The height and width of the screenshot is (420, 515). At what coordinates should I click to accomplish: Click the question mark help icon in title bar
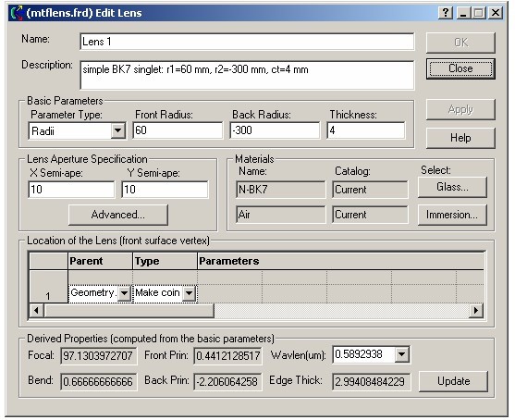[446, 13]
